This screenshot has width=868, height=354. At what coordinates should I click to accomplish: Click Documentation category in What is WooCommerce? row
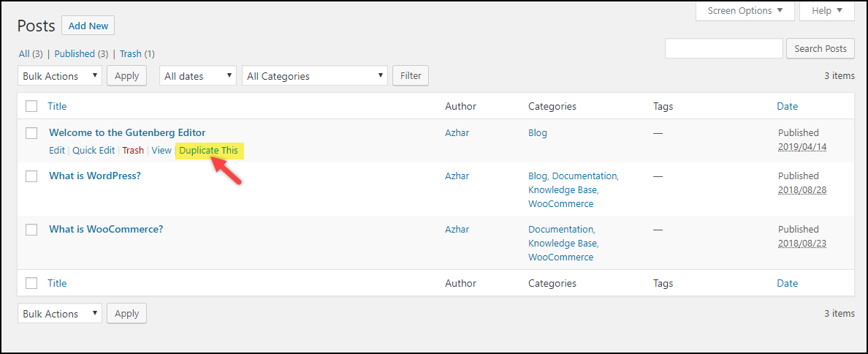pyautogui.click(x=561, y=229)
